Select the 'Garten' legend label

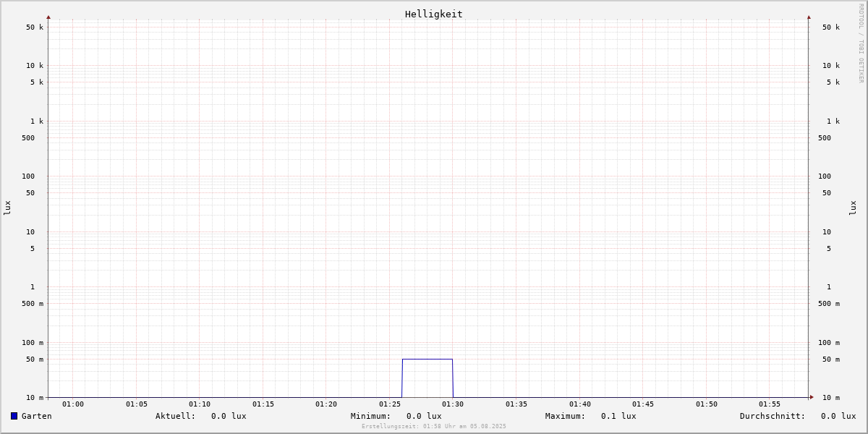(x=37, y=416)
